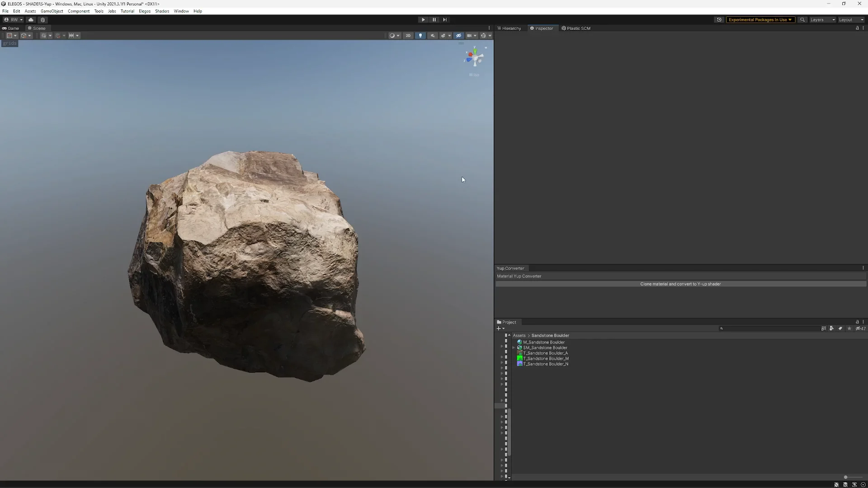Switch to the Game tab
This screenshot has height=488, width=868.
click(11, 28)
